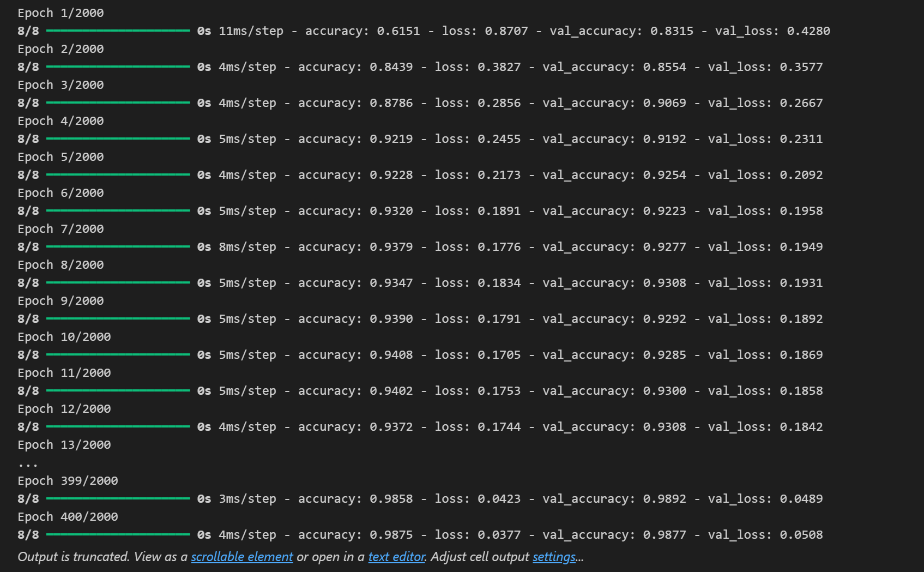924x572 pixels.
Task: Click the loss value 0.8707
Action: (x=506, y=31)
